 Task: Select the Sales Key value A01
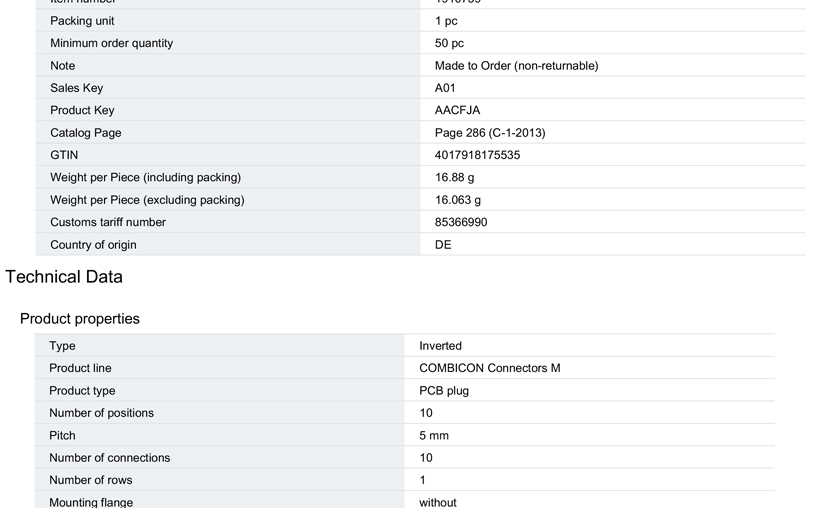tap(445, 88)
